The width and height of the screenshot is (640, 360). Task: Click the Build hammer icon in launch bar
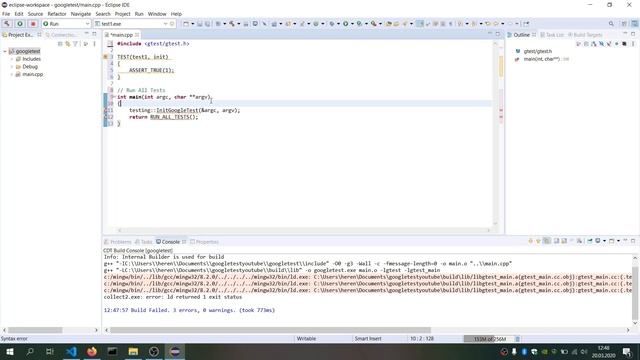[7, 24]
